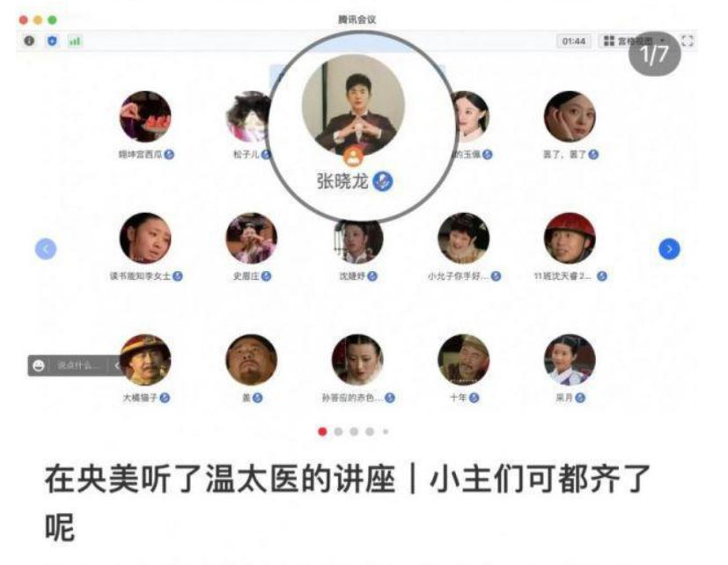Toggle mic icon beside 史眉庄
The height and width of the screenshot is (565, 728).
(266, 276)
